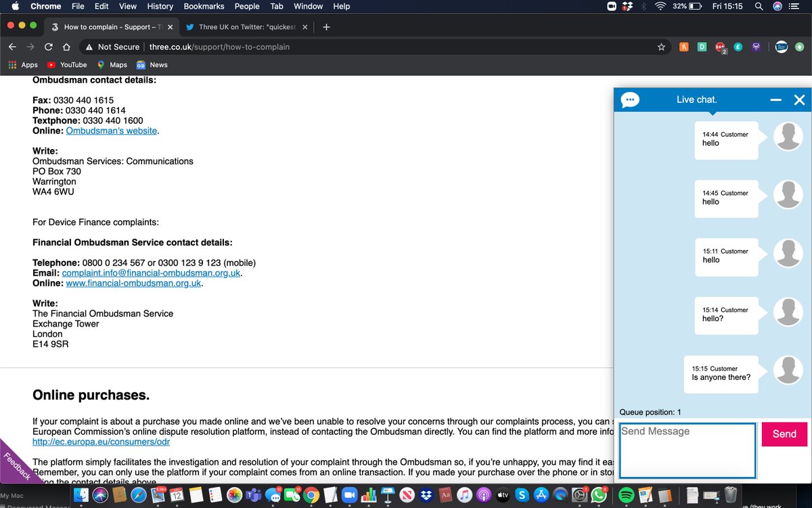Open the App Store from the Dock
The width and height of the screenshot is (812, 508).
(x=541, y=495)
